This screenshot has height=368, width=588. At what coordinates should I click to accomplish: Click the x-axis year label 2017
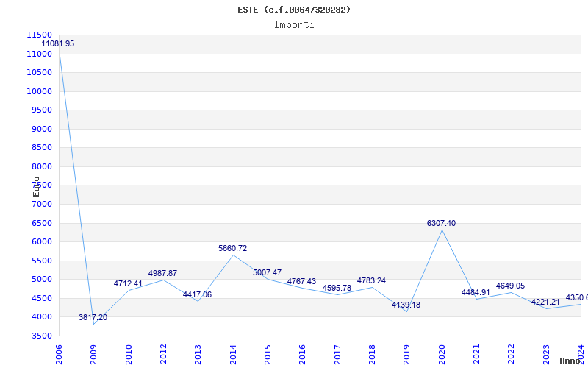click(337, 355)
